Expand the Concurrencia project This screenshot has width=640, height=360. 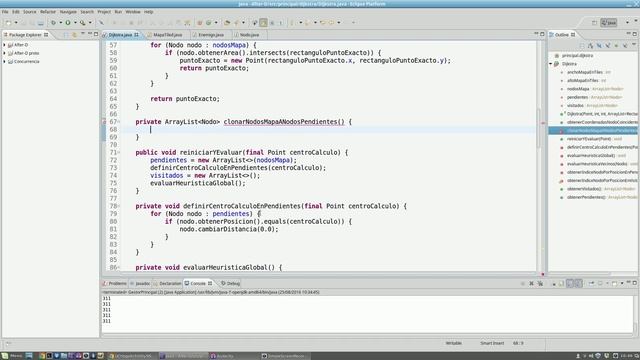pyautogui.click(x=4, y=61)
